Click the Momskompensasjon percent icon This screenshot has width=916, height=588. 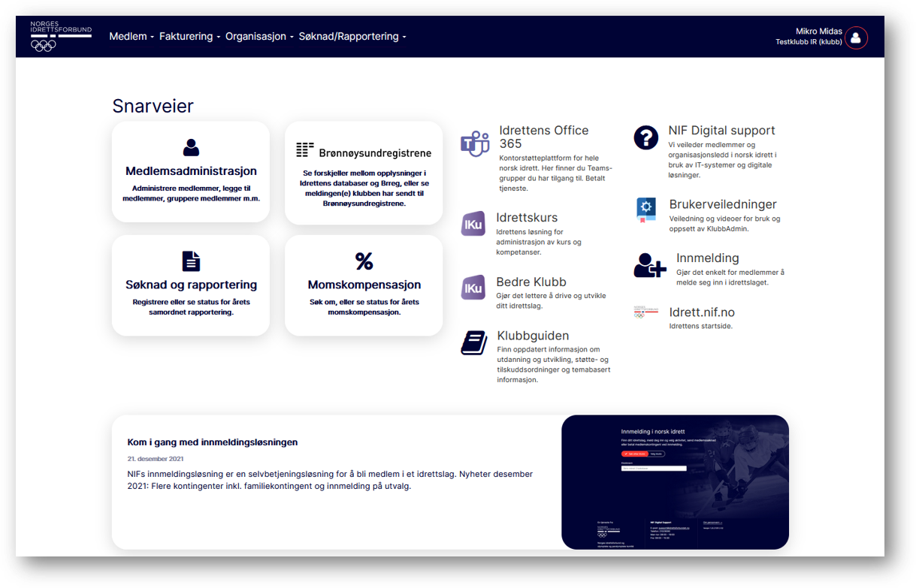point(364,261)
